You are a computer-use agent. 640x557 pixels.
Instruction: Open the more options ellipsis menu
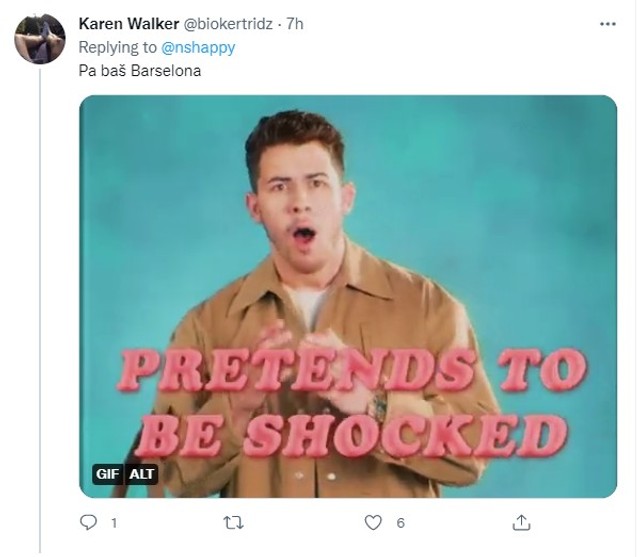[607, 22]
